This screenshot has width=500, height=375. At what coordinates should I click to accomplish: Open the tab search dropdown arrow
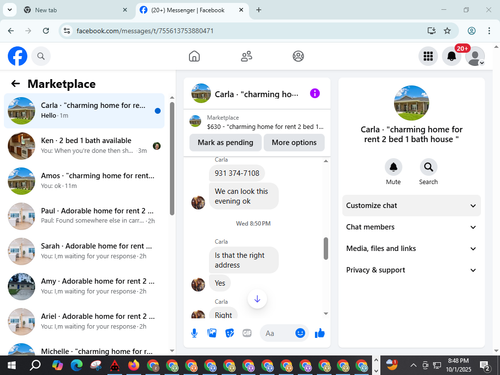point(10,10)
